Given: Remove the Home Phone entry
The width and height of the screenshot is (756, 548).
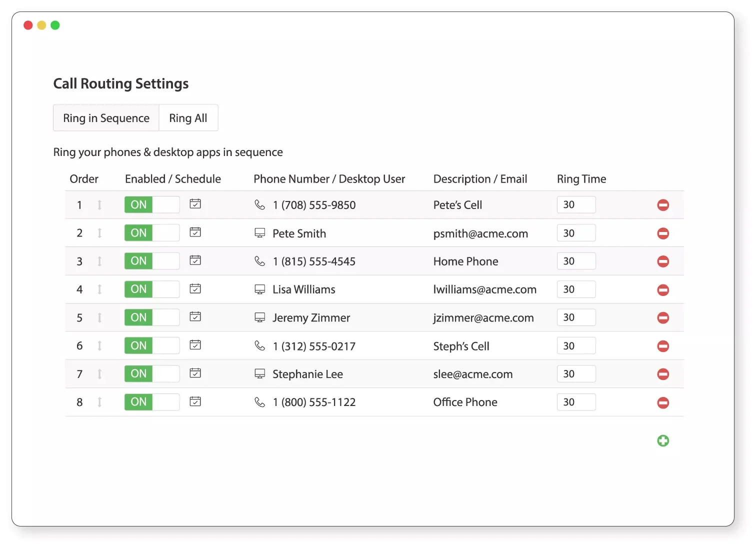Looking at the screenshot, I should (x=663, y=261).
